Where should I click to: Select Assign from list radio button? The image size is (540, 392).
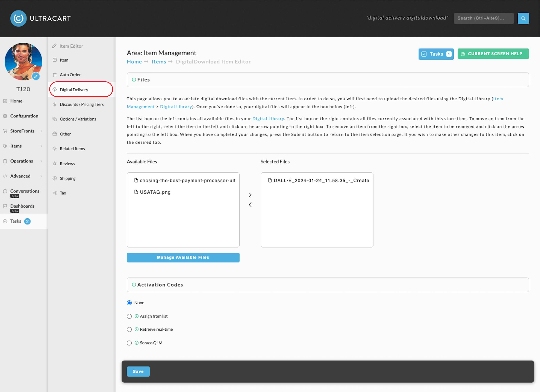pyautogui.click(x=129, y=316)
